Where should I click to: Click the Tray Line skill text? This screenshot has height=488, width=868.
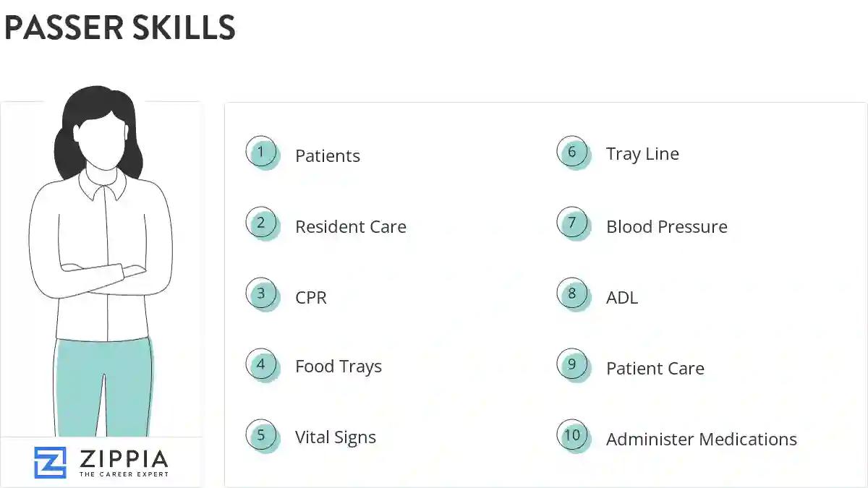point(643,154)
